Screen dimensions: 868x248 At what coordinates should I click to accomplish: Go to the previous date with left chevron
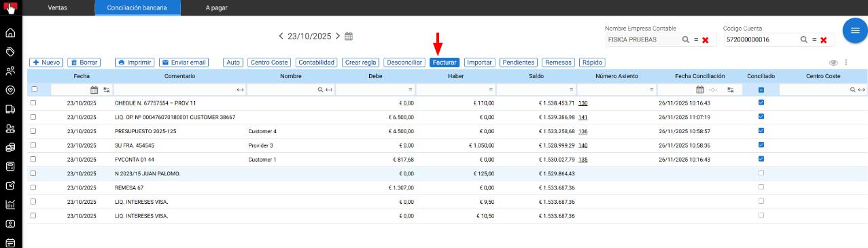[281, 36]
